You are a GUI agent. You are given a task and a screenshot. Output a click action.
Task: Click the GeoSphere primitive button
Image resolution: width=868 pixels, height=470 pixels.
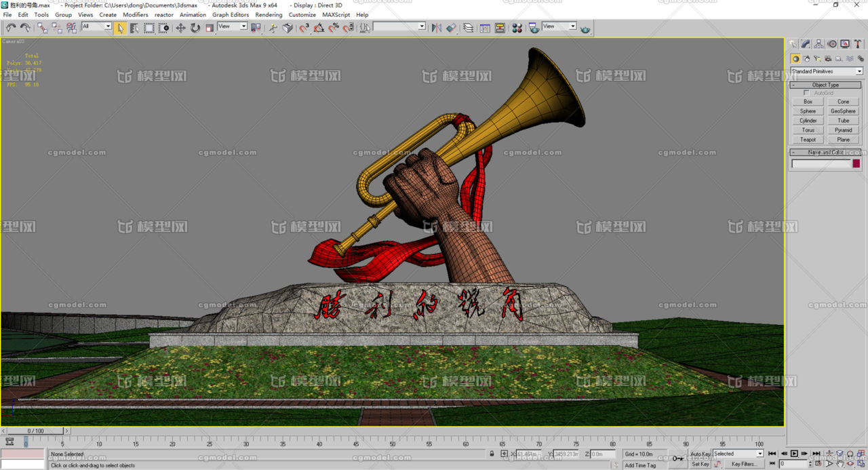[844, 111]
